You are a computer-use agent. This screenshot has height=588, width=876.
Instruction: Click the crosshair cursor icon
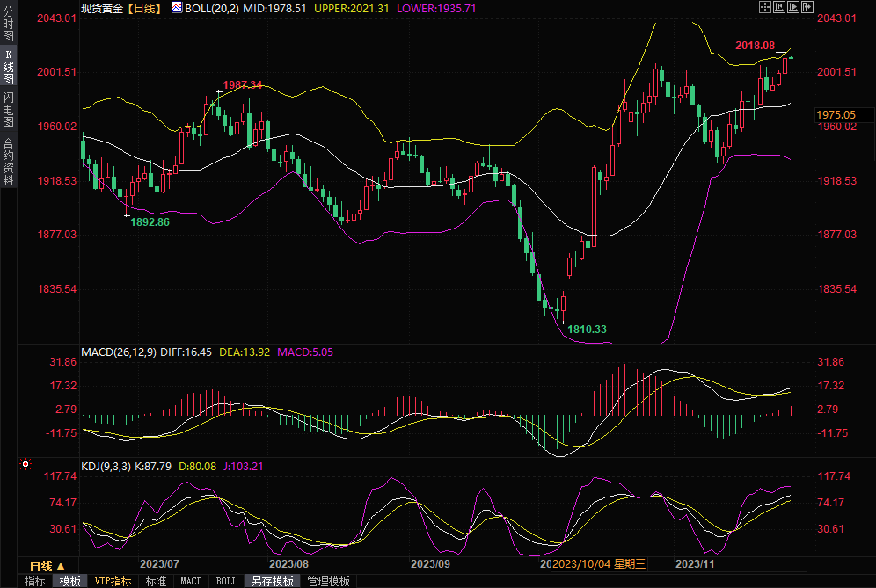(764, 7)
